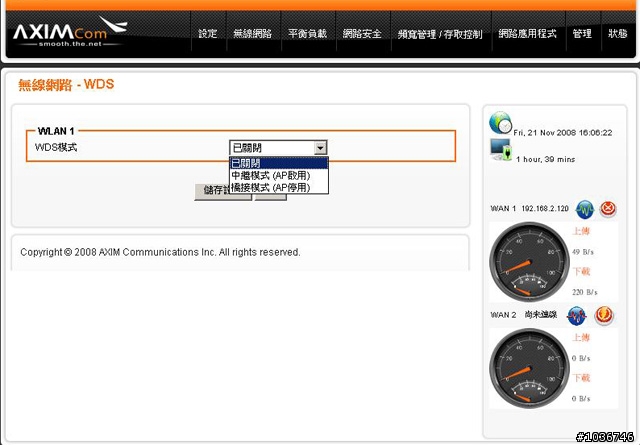Select 橋接模式 (AP停用) option

[x=279, y=187]
